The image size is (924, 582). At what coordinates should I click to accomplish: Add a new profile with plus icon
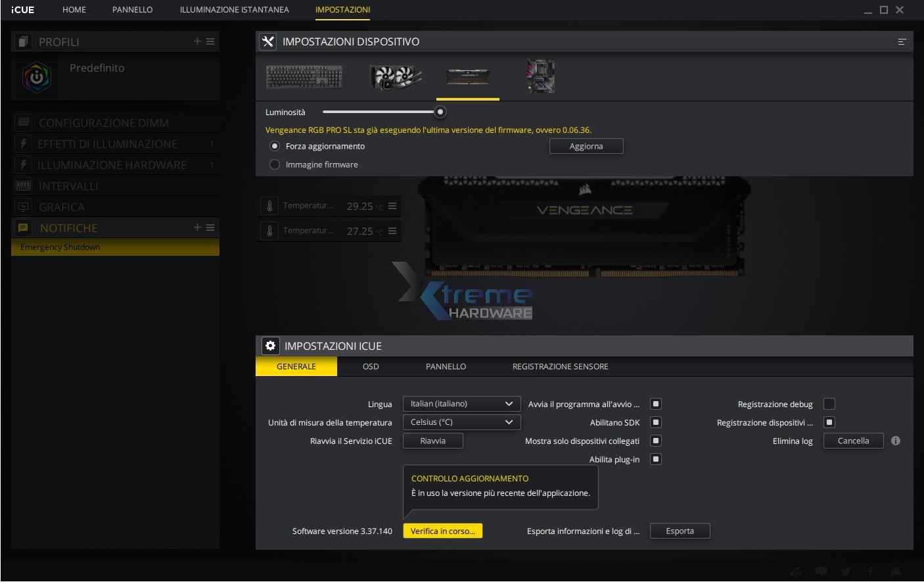197,41
